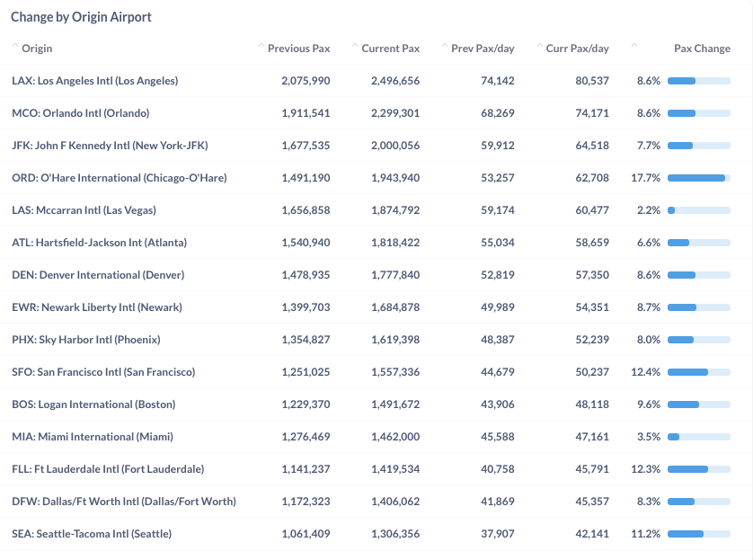Select Current Pax column header
This screenshot has width=753, height=560.
(390, 49)
